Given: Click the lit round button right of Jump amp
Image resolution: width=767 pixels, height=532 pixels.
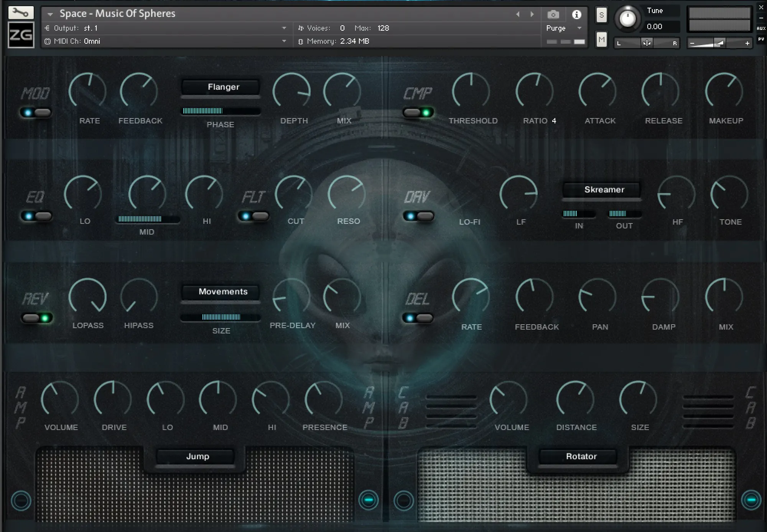Looking at the screenshot, I should point(369,500).
